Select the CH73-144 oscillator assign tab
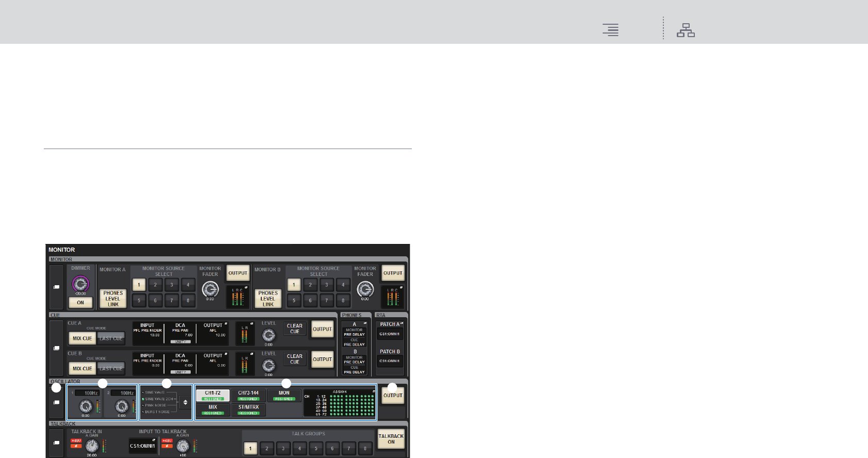 click(x=248, y=396)
